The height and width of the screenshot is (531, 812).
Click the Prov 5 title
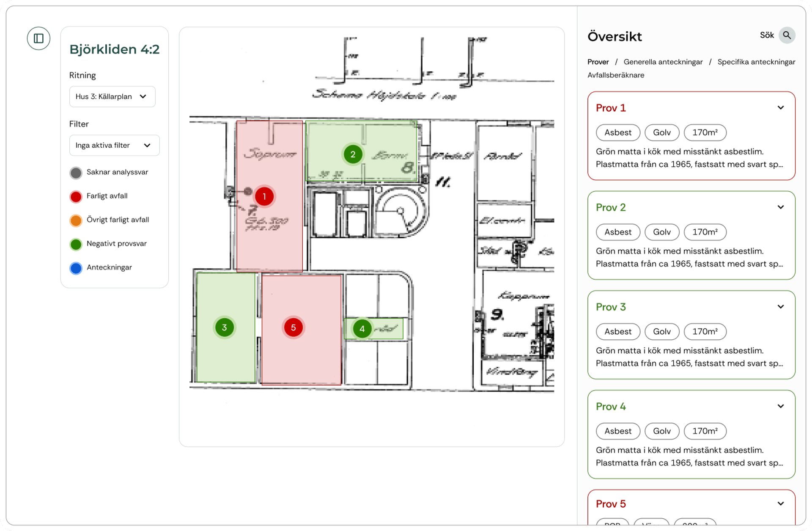pos(611,504)
